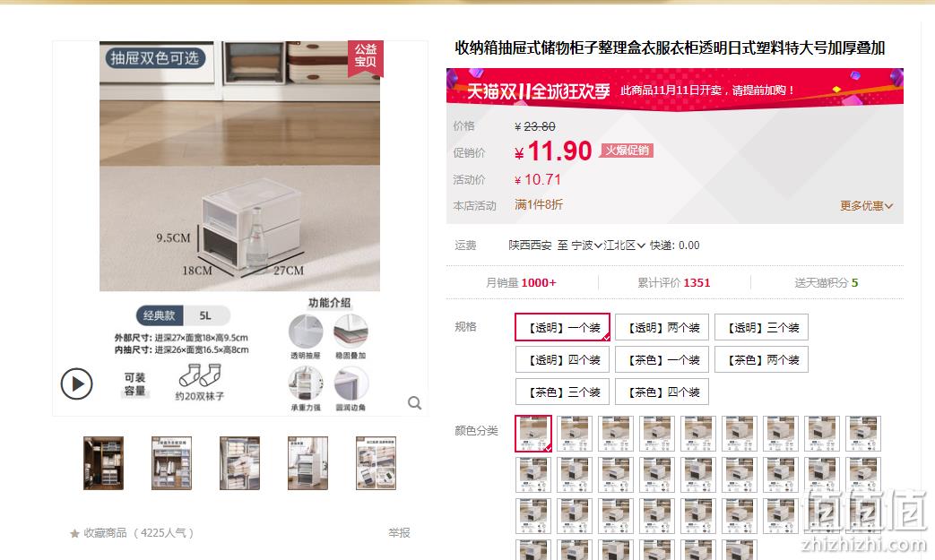
Task: Open the 宁波 city dropdown
Action: coord(586,245)
